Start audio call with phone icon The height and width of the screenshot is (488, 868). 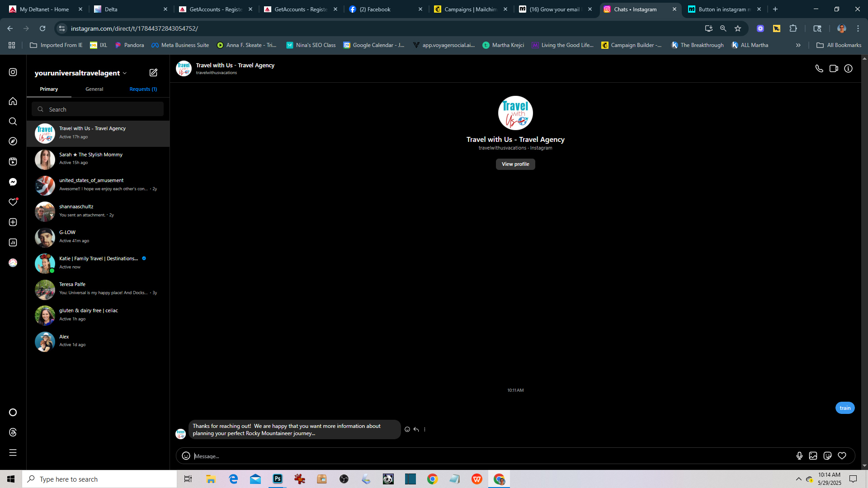click(x=819, y=69)
